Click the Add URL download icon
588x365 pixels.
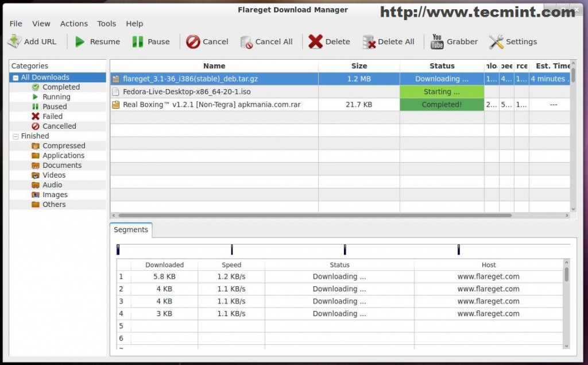pyautogui.click(x=14, y=42)
